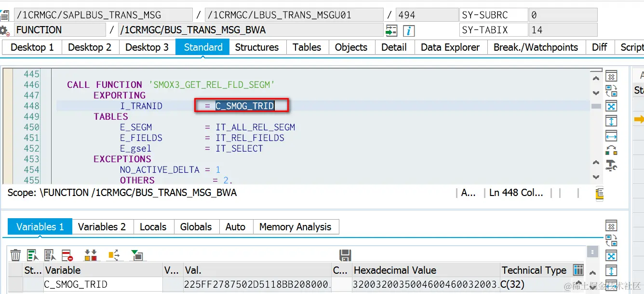644x294 pixels.
Task: Maximize source code tool horizontally
Action: pos(611,136)
